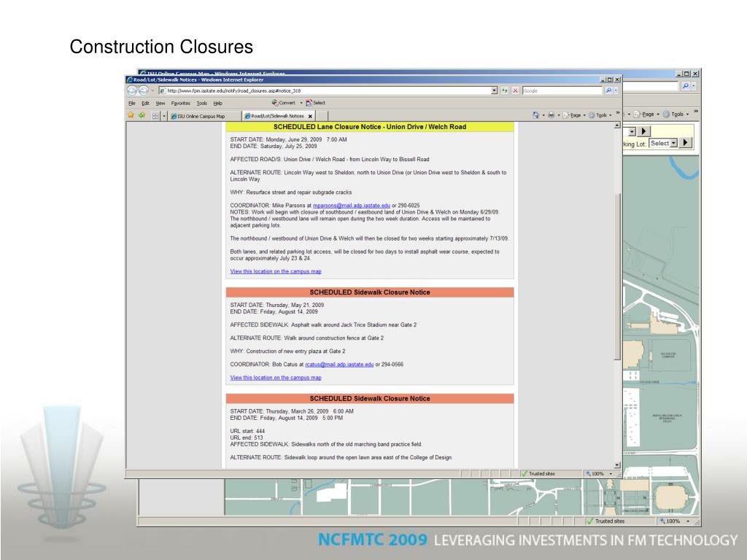Viewport: 747px width, 560px height.
Task: Click the green Refresh arrows icon
Action: click(x=505, y=90)
